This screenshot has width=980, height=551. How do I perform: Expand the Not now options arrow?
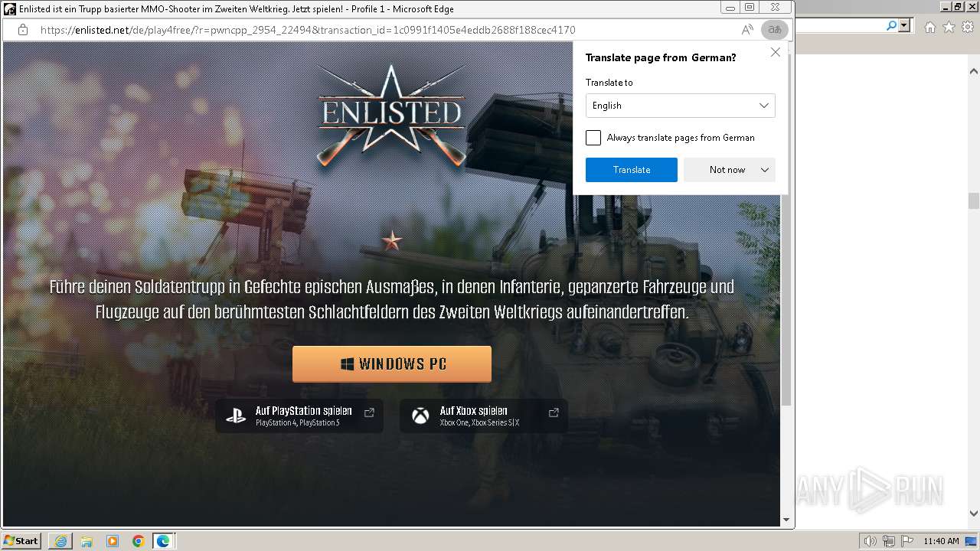pyautogui.click(x=765, y=170)
